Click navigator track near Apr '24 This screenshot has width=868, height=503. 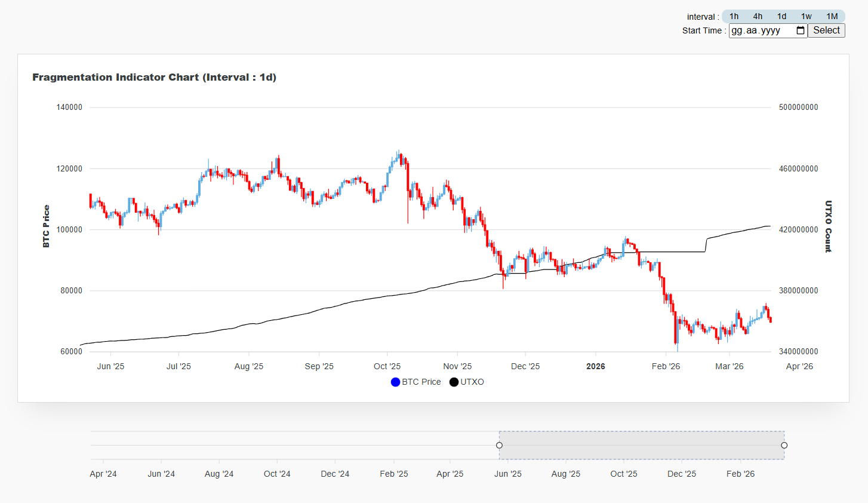[x=103, y=445]
